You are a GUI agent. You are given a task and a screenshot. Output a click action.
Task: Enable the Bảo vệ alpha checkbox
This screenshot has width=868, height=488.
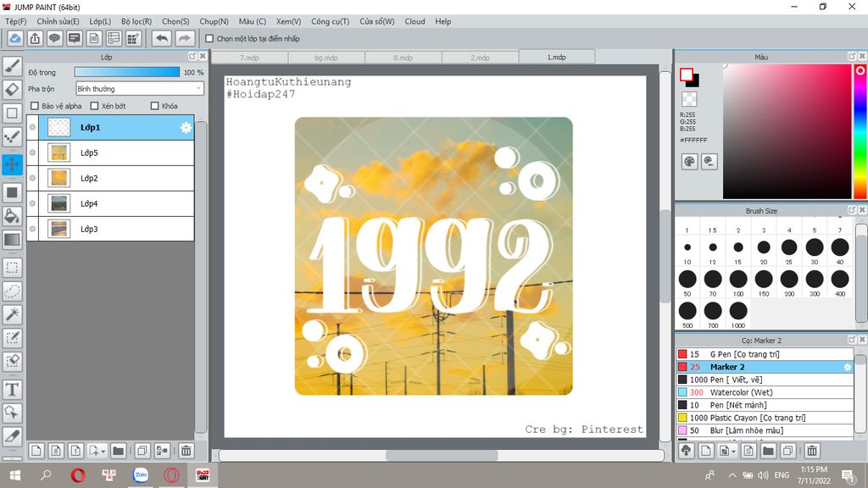click(35, 106)
